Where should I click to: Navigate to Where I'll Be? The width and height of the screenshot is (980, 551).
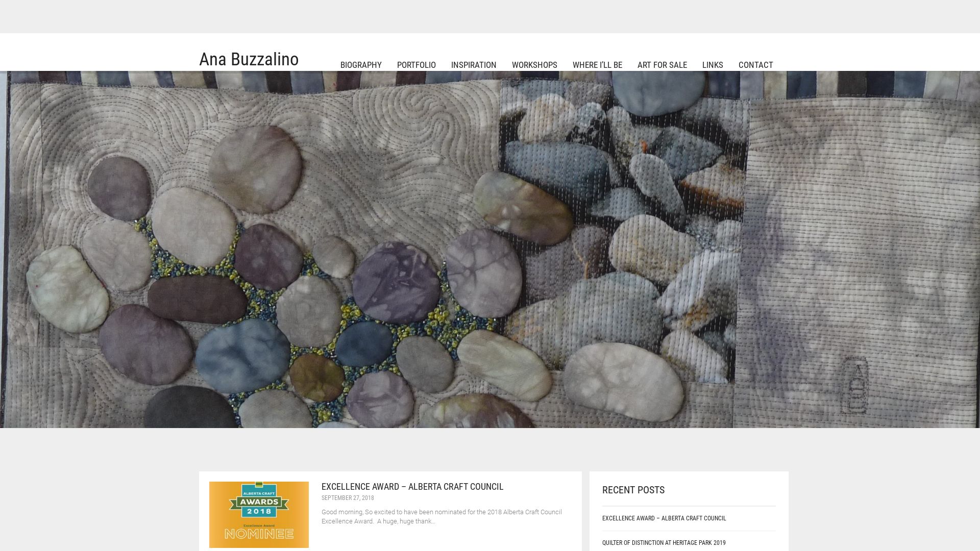(597, 65)
